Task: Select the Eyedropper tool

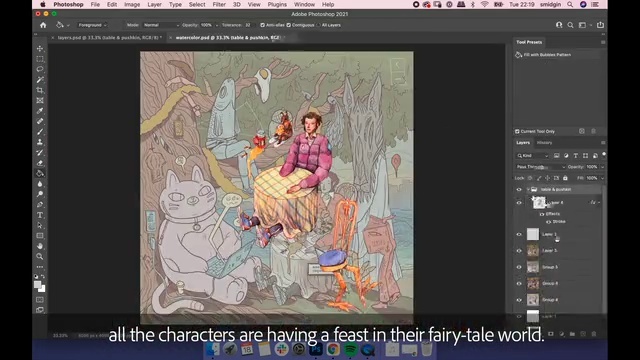Action: 40,111
